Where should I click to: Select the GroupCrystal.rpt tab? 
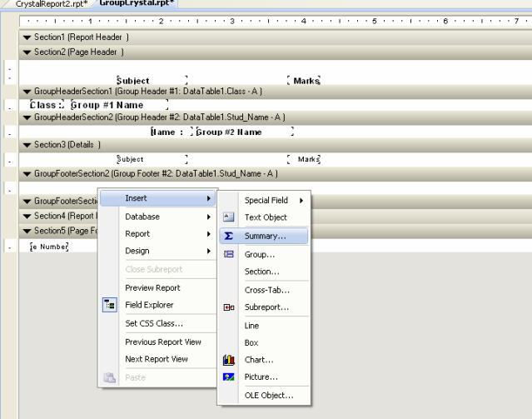tap(136, 4)
